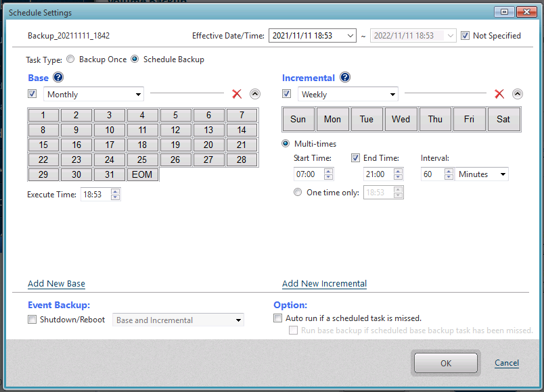Click the Execute Time spinner arrows

tap(115, 195)
